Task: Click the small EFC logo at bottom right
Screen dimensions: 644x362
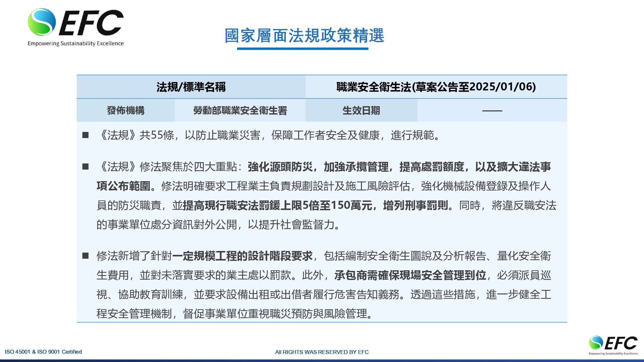Action: 613,345
